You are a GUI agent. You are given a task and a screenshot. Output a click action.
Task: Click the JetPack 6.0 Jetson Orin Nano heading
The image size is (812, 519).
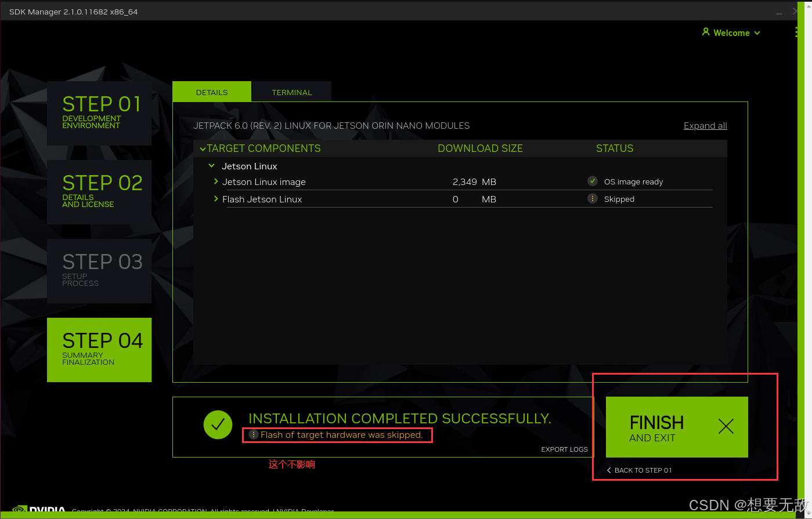(x=331, y=126)
